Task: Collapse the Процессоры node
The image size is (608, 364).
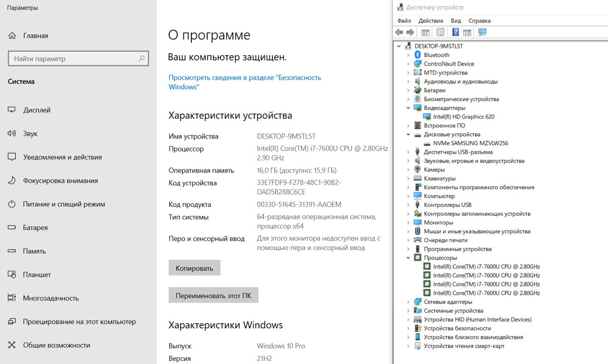Action: pyautogui.click(x=408, y=258)
